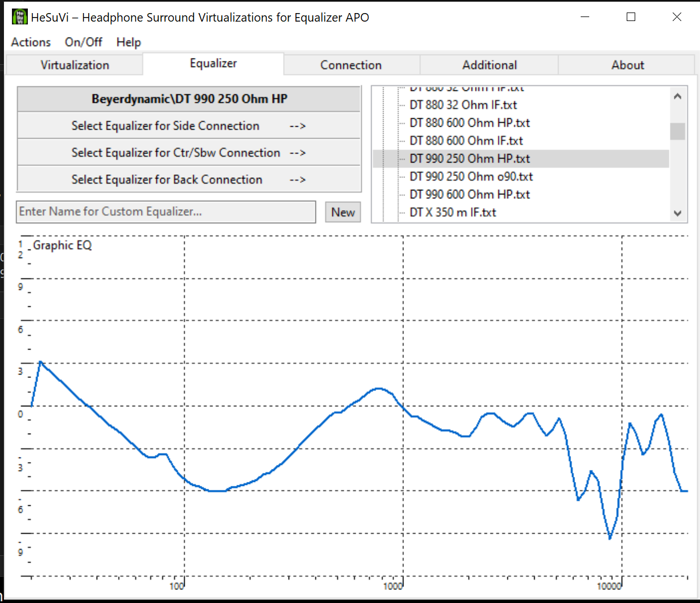Click the equalizer list scrollbar thumb

click(x=677, y=131)
